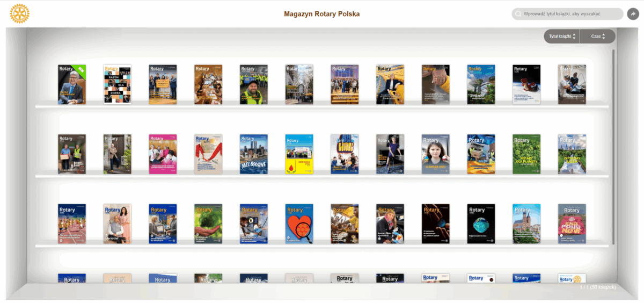
Task: Open the newest issue with green NEW ribbon
Action: 72,84
